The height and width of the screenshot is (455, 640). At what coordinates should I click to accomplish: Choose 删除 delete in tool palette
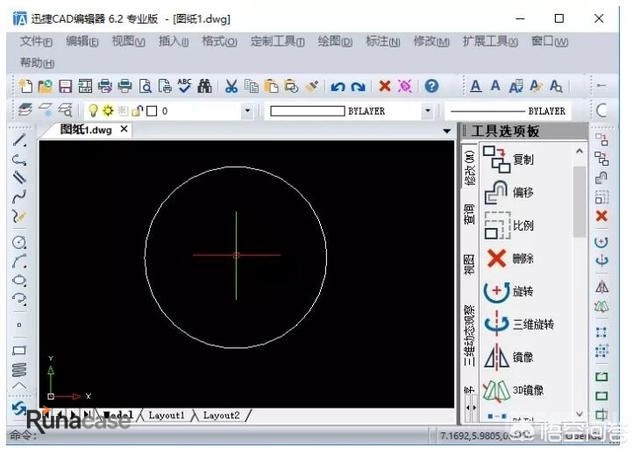point(510,258)
